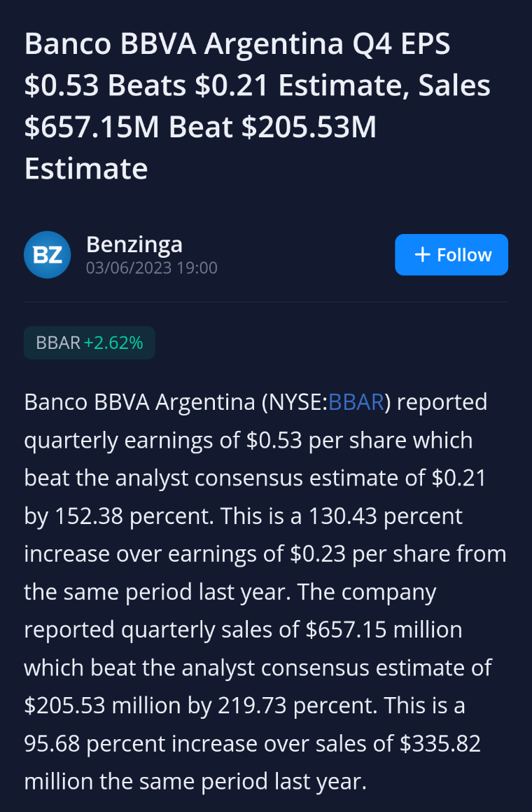Open the Benzinga BZ logo avatar
This screenshot has width=532, height=812.
click(x=47, y=255)
